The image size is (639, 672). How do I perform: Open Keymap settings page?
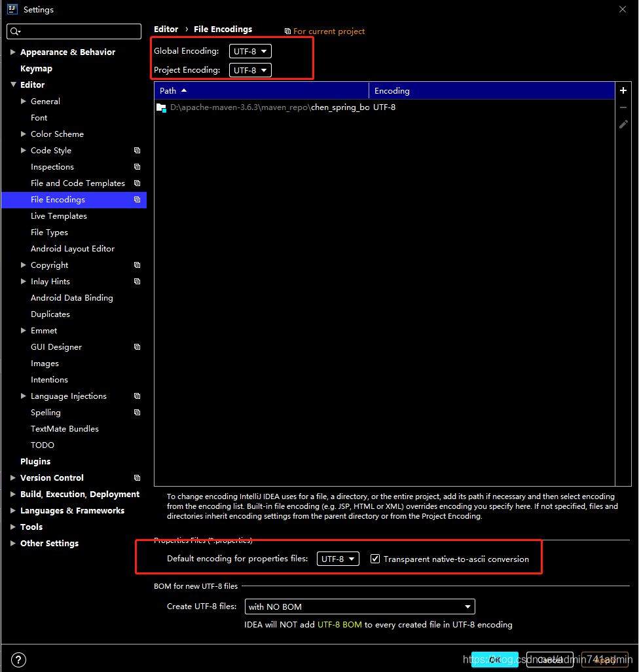coord(37,69)
